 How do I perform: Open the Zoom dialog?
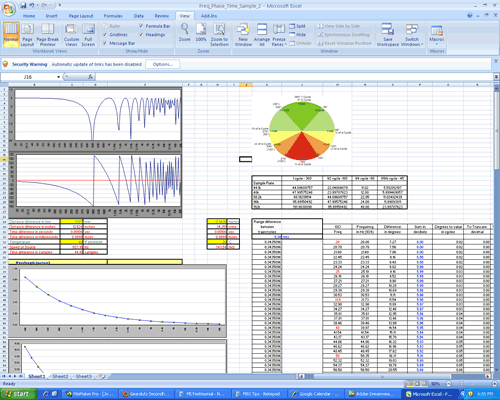pyautogui.click(x=184, y=33)
